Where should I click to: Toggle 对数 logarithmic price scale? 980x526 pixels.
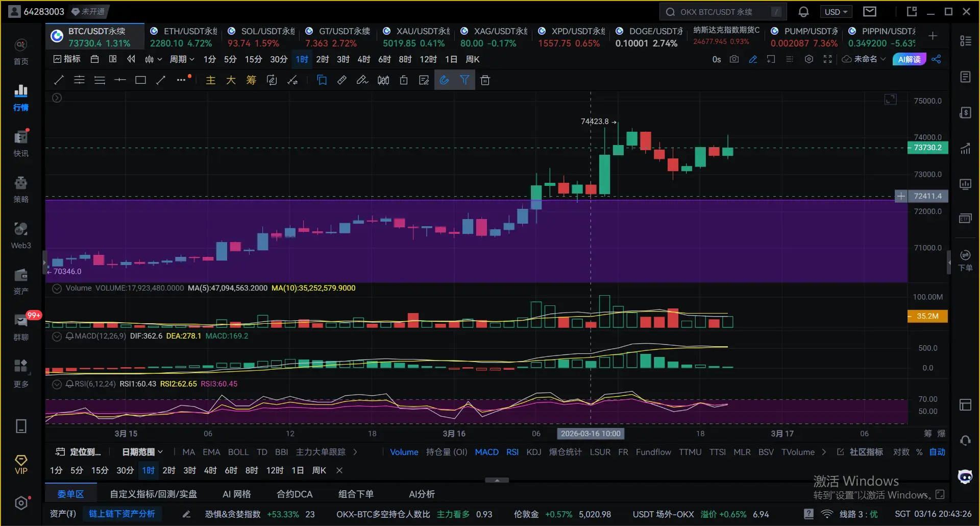click(901, 452)
